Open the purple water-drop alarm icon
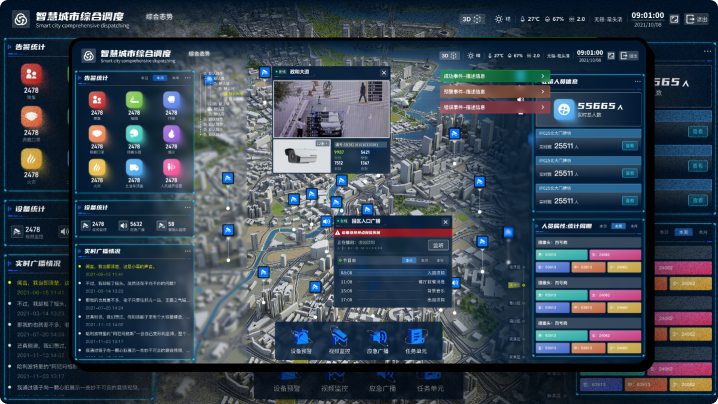 point(171,135)
